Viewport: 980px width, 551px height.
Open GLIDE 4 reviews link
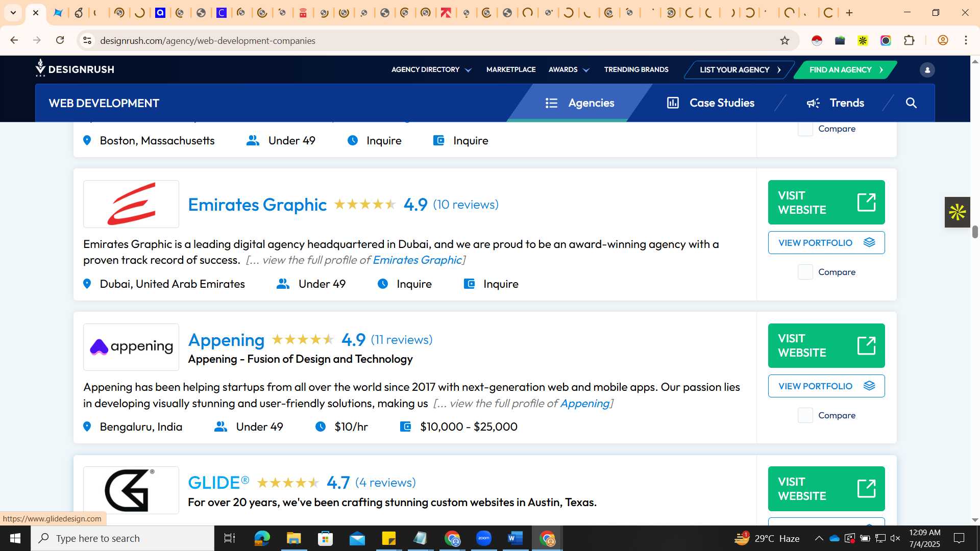(x=385, y=483)
